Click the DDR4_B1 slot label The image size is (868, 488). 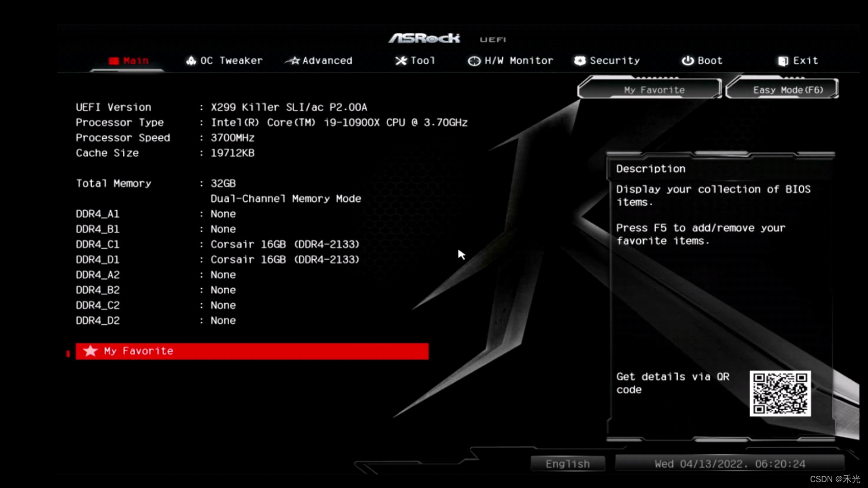(98, 229)
